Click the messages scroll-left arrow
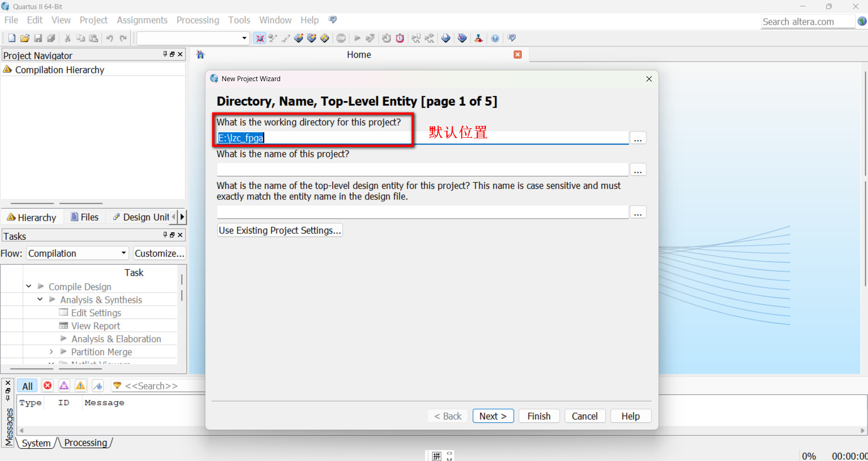 (x=21, y=431)
